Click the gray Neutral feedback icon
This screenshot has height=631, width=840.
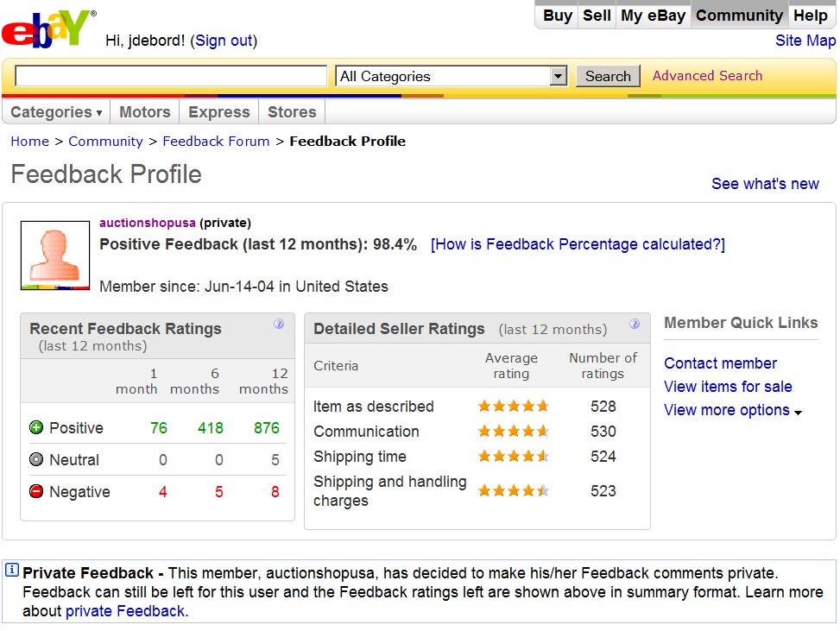(36, 459)
